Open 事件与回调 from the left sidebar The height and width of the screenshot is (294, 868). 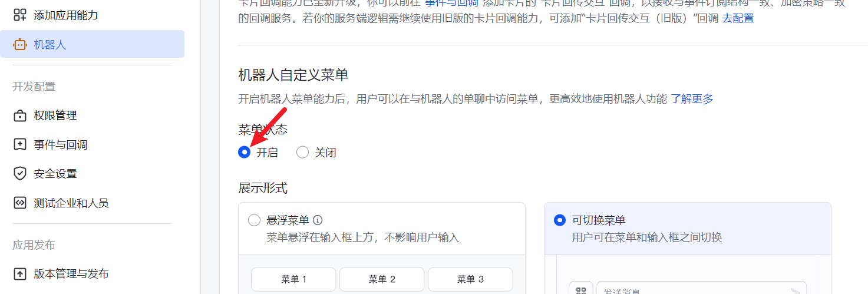click(60, 144)
